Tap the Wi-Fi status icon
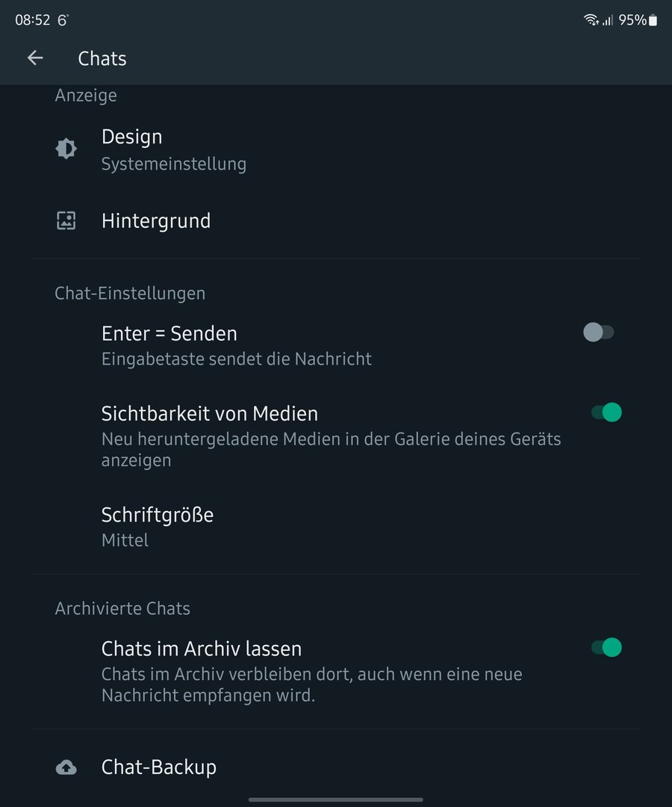This screenshot has height=807, width=672. pyautogui.click(x=591, y=20)
